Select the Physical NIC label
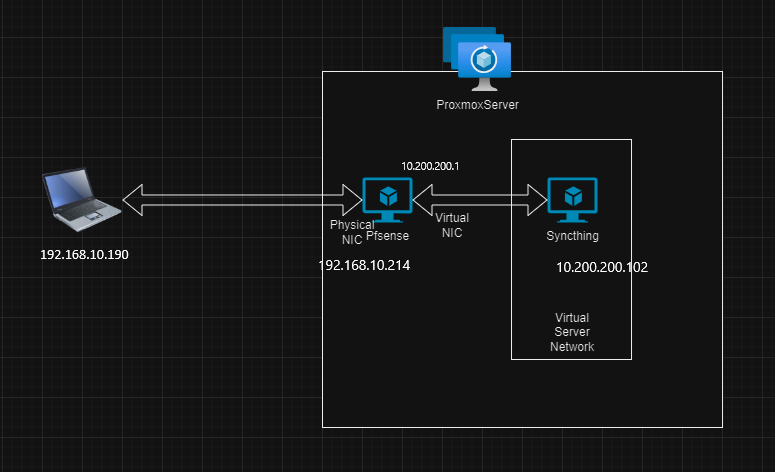This screenshot has width=775, height=472. [352, 232]
